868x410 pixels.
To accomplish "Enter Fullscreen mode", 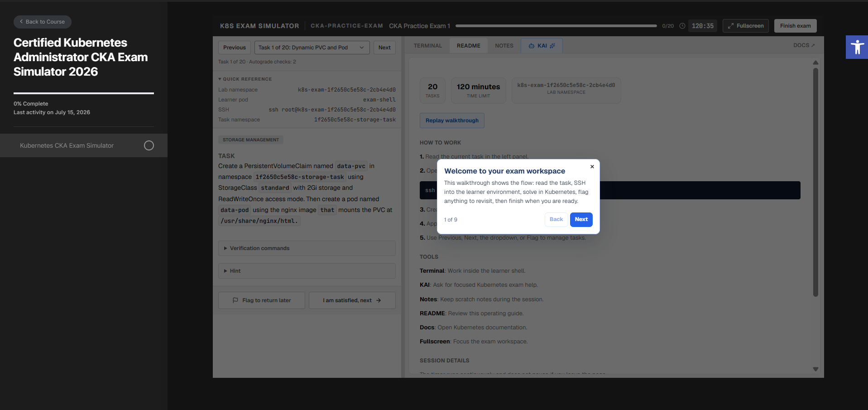I will (x=745, y=26).
